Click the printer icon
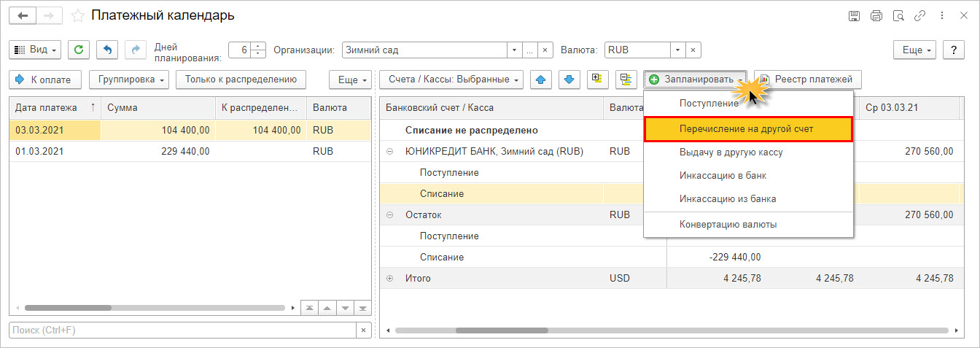 876,15
